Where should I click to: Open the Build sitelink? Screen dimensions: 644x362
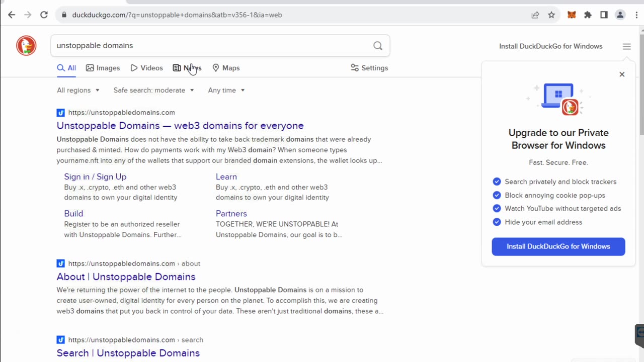pos(73,214)
